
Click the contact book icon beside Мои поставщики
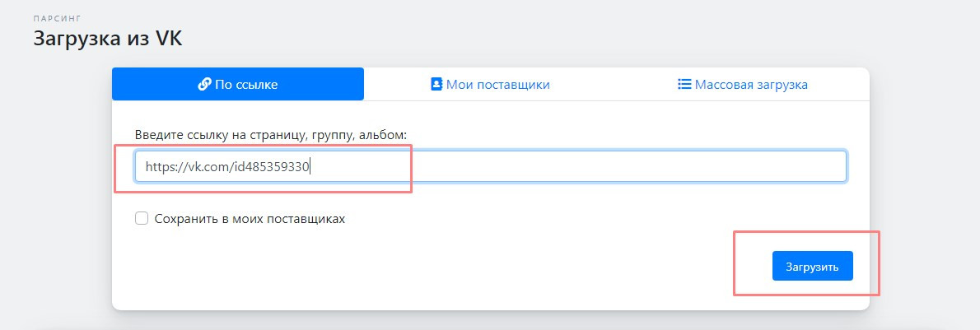tap(436, 84)
